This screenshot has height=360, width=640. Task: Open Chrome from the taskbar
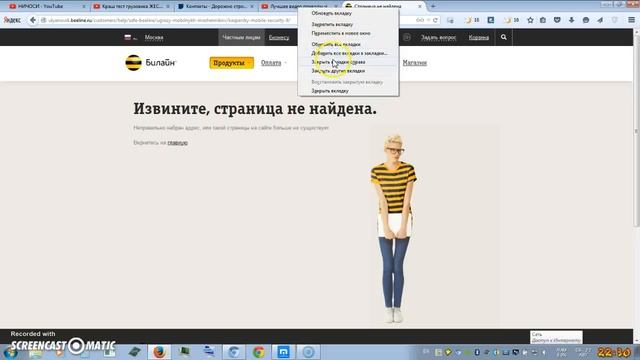tap(258, 352)
